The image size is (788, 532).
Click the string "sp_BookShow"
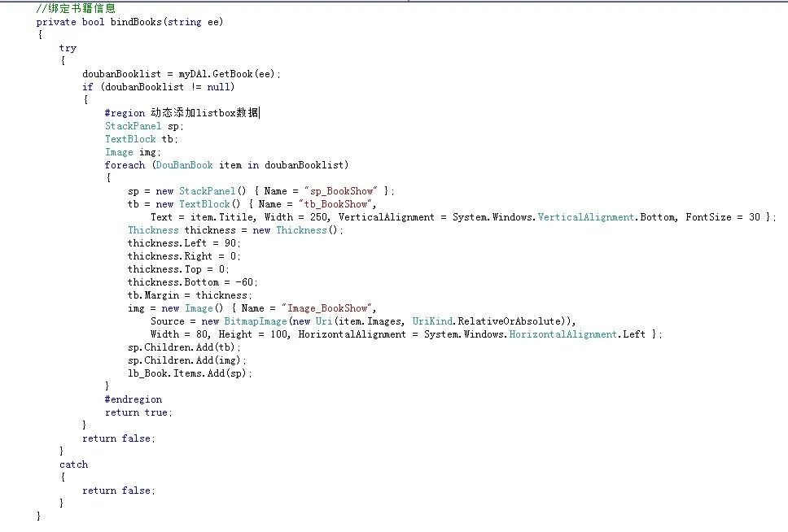pyautogui.click(x=341, y=191)
